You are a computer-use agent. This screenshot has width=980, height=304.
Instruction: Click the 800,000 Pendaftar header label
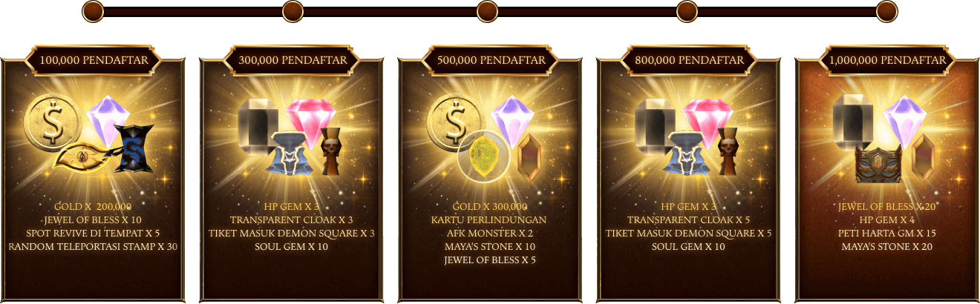point(689,60)
